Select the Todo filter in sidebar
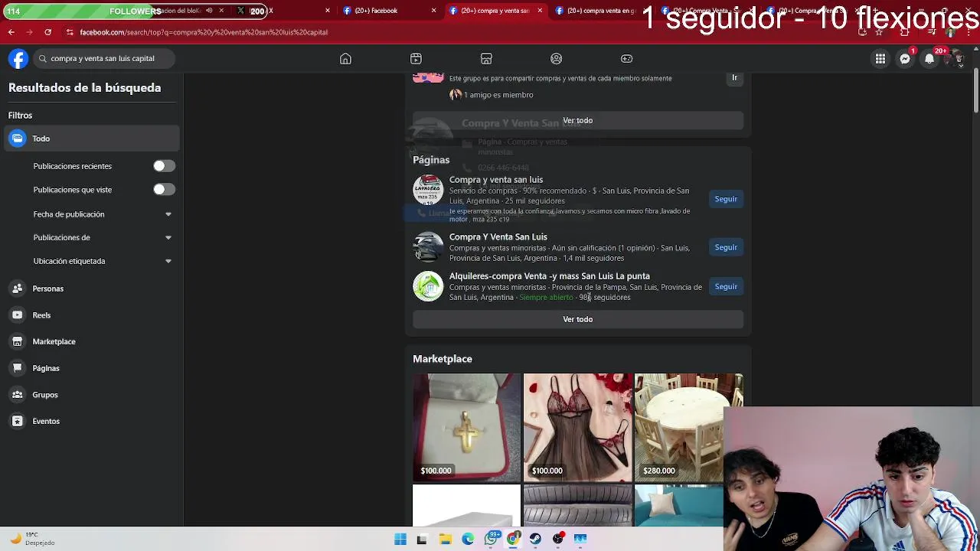The height and width of the screenshot is (551, 980). click(x=92, y=139)
